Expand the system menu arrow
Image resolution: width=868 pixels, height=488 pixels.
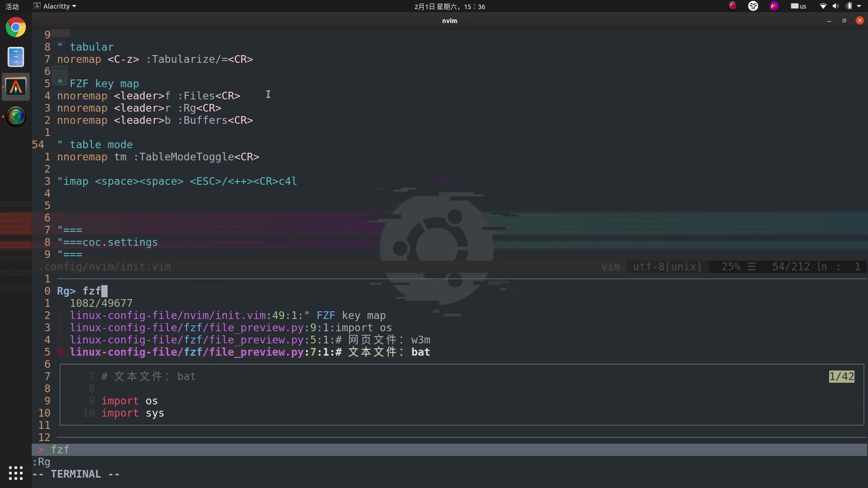[859, 6]
